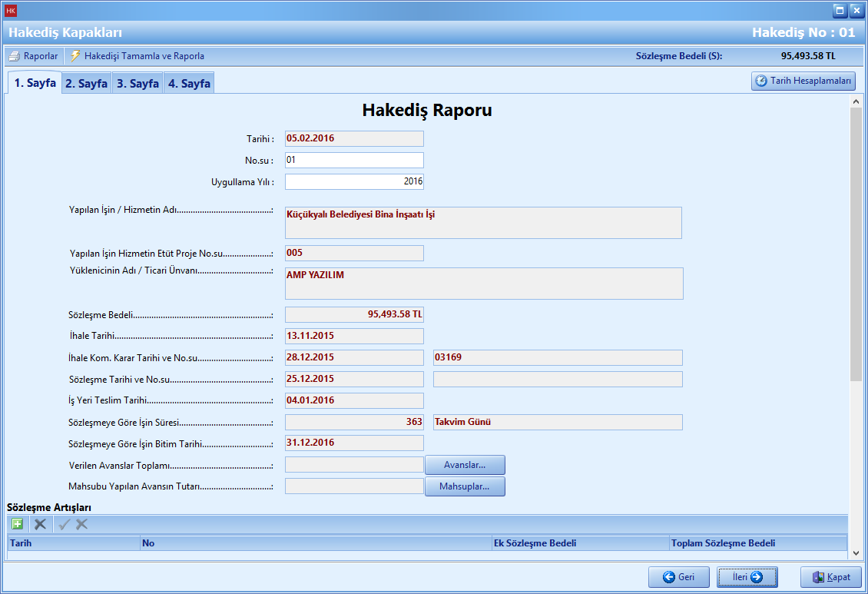This screenshot has width=868, height=594.
Task: Click the İleri next button
Action: 747,577
